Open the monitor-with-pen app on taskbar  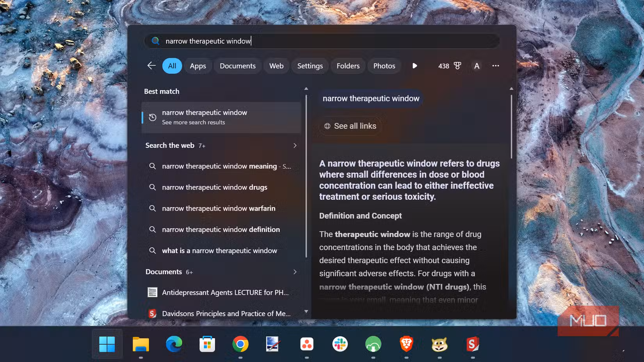(272, 344)
